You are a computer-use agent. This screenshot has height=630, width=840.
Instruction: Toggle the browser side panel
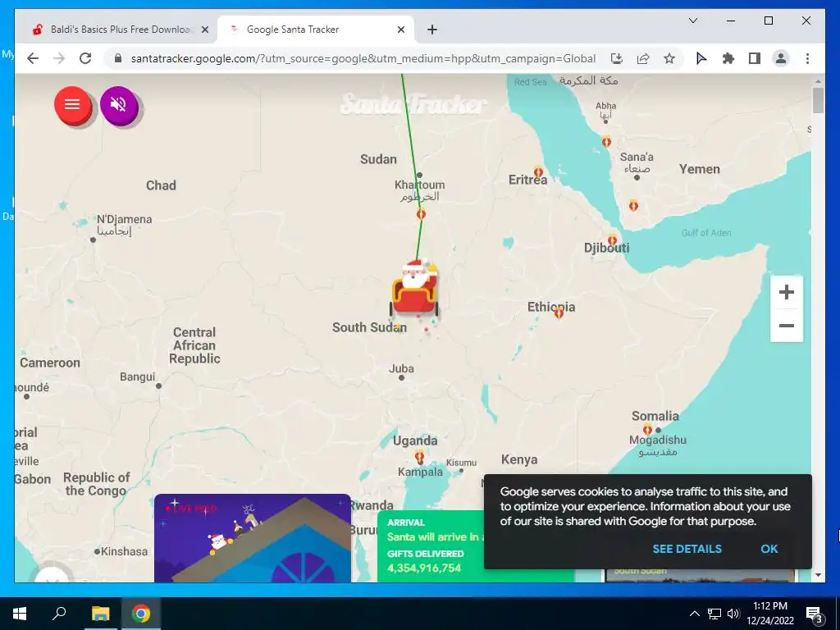tap(755, 58)
